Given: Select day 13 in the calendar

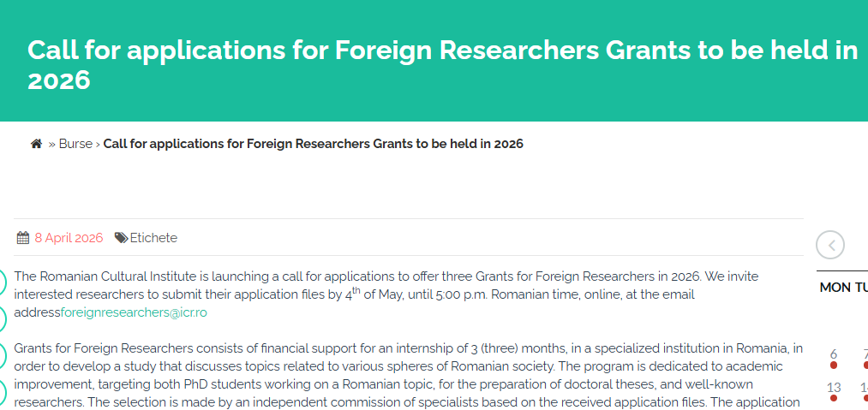Looking at the screenshot, I should pyautogui.click(x=834, y=387).
